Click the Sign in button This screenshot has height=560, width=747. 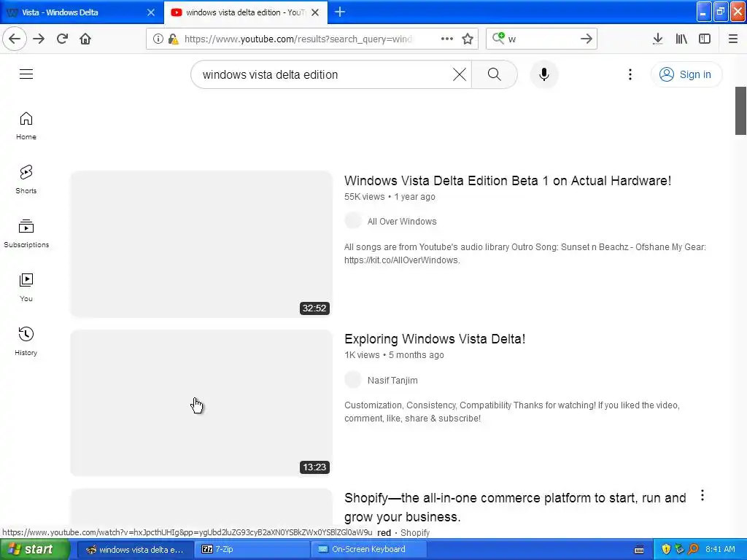point(686,74)
